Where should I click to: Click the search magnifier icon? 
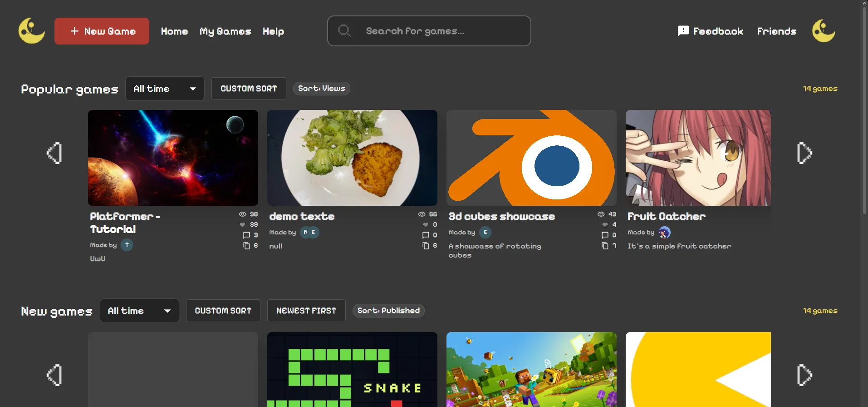pos(344,31)
